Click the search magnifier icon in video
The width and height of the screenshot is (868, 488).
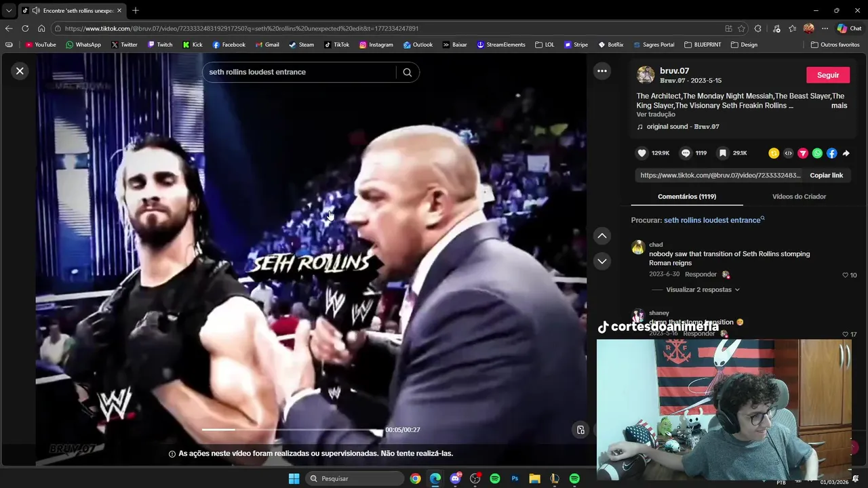pyautogui.click(x=407, y=73)
